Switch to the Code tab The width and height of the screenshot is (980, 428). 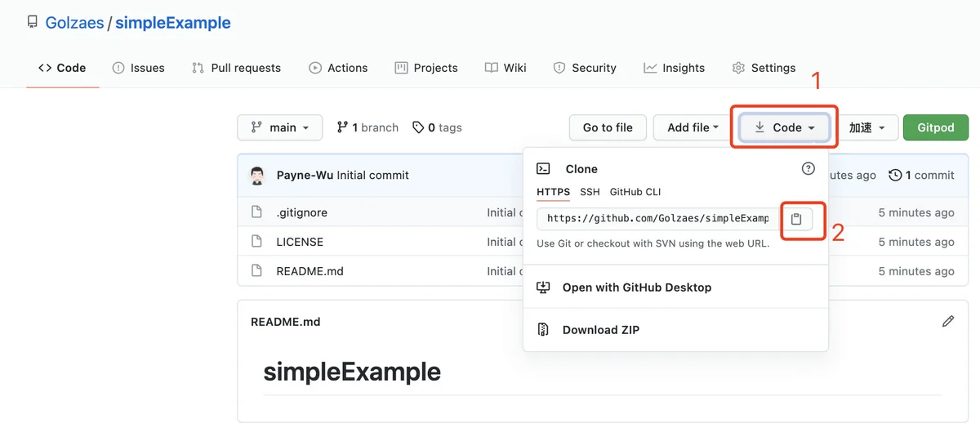62,68
